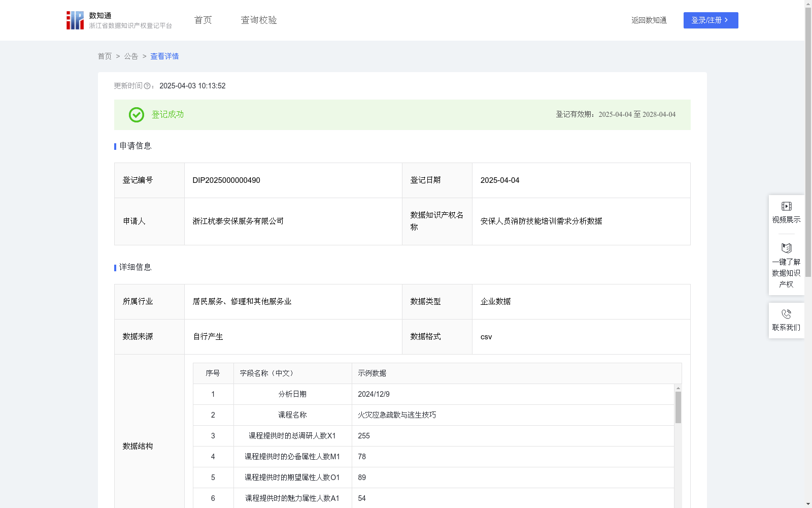Click the data table scrollbar up arrow
812x508 pixels.
tap(678, 388)
